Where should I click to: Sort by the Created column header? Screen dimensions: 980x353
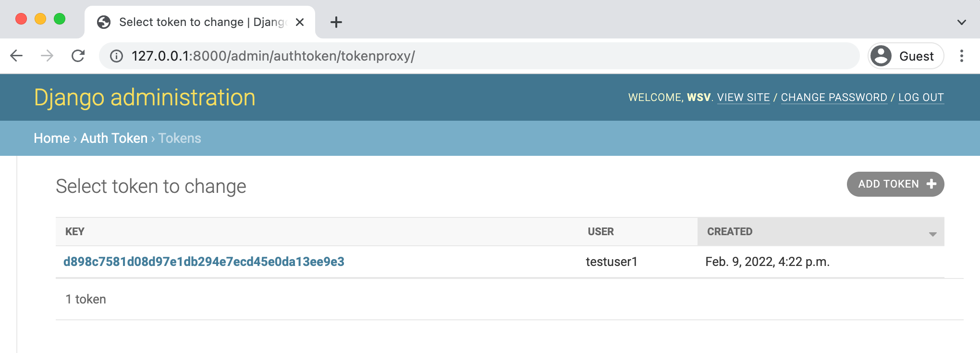[x=730, y=231]
